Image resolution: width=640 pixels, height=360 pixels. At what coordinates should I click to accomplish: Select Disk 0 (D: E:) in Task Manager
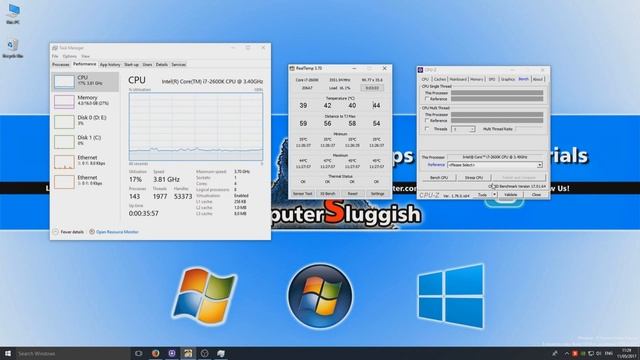(x=85, y=121)
